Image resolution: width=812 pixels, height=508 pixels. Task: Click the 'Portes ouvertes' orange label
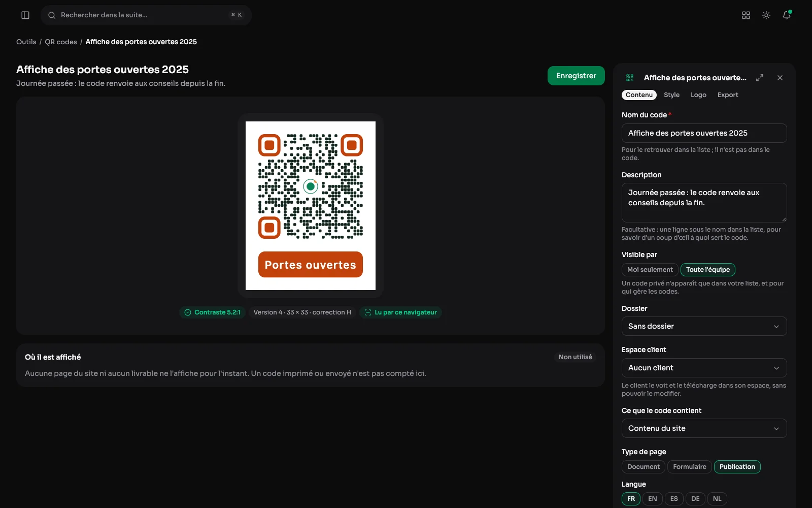[311, 265]
